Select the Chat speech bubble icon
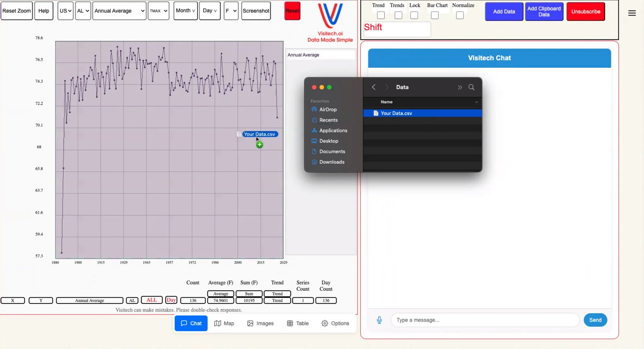 pyautogui.click(x=184, y=323)
